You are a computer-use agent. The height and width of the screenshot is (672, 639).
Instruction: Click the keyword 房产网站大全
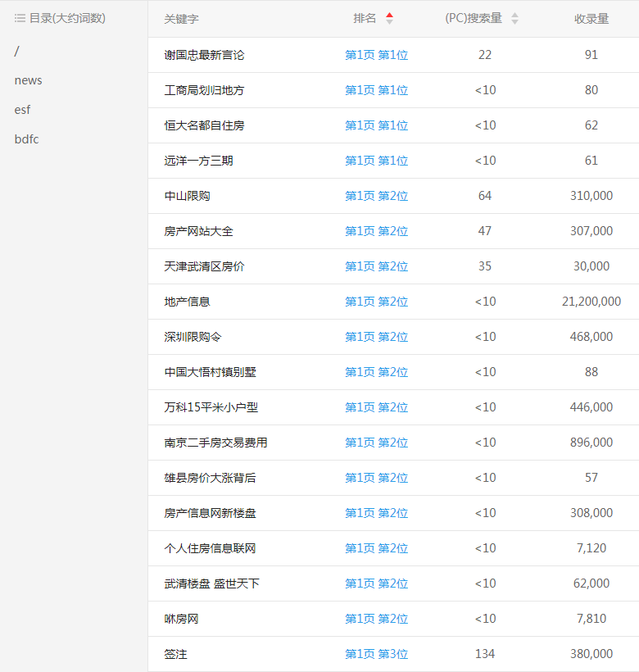click(x=198, y=231)
